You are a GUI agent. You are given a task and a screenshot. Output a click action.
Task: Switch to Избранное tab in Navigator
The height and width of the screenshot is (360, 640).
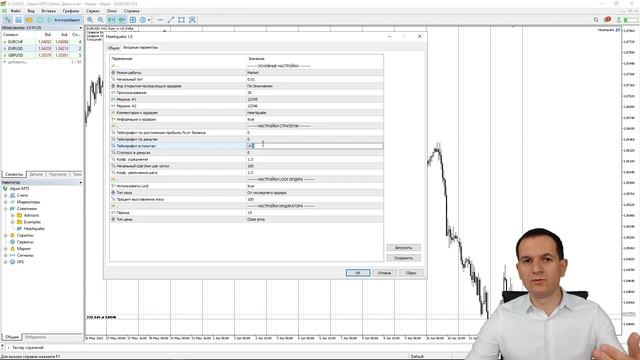pos(36,337)
